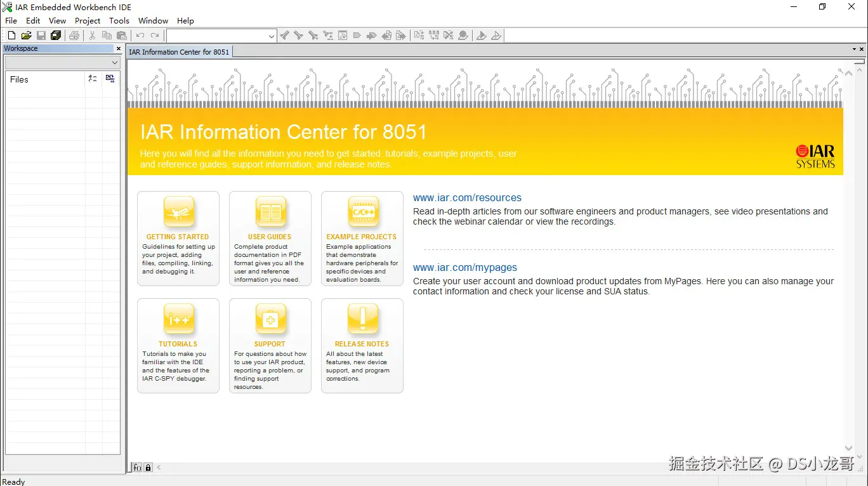Open the quick search combo box dropdown
868x486 pixels.
(x=272, y=36)
